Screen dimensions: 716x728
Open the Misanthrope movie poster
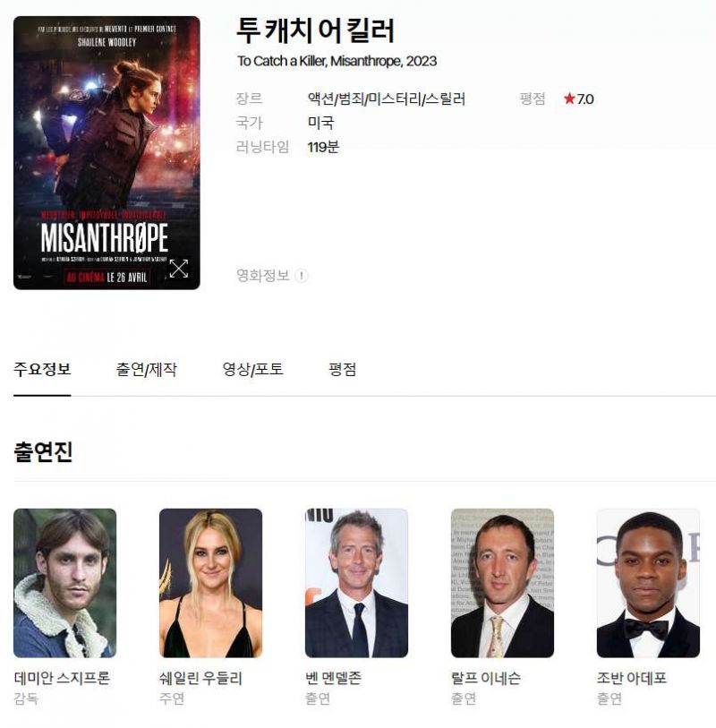tap(107, 153)
